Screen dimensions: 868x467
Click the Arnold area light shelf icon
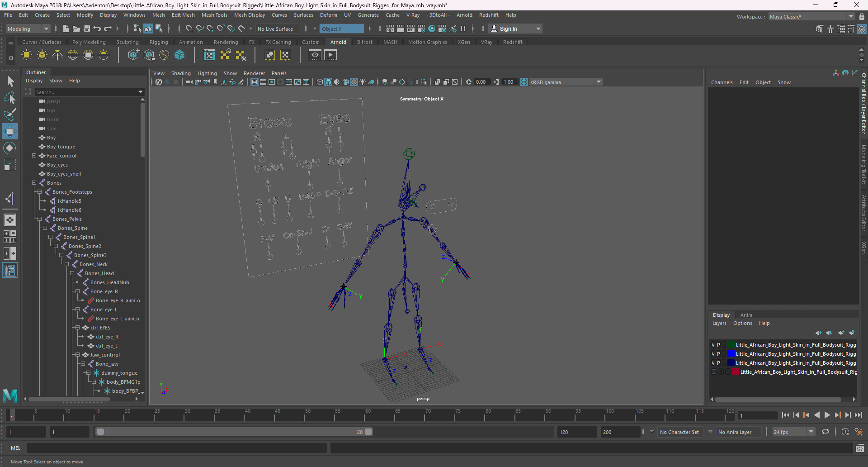[27, 55]
